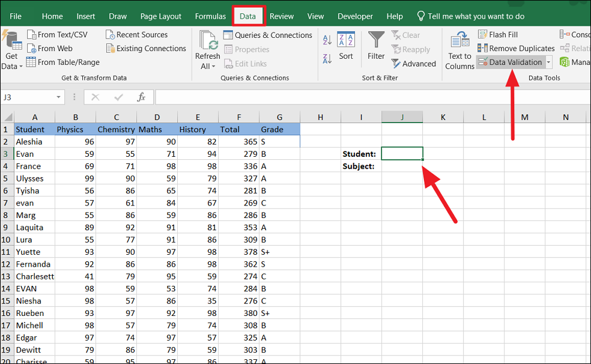The image size is (591, 364).
Task: Click the Insert Function fx icon
Action: [141, 97]
